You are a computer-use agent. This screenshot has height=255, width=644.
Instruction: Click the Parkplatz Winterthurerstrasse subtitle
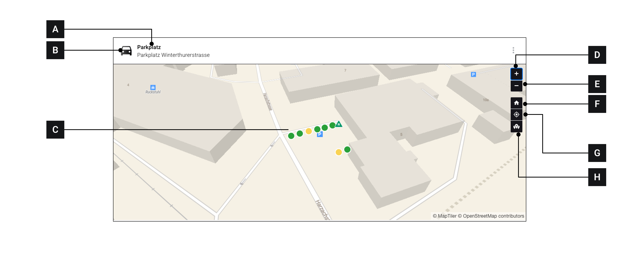pyautogui.click(x=173, y=55)
